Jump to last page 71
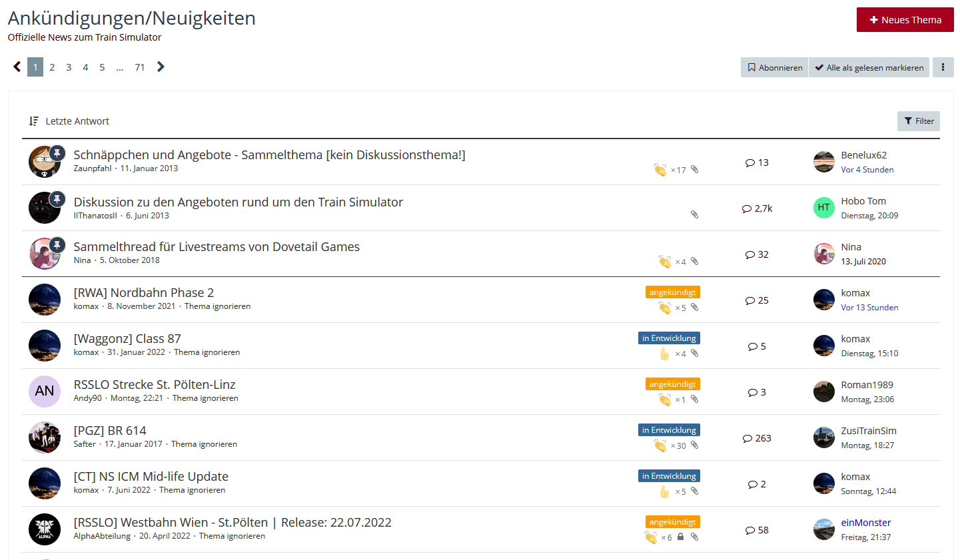Screen dimensions: 960x560 coord(140,67)
